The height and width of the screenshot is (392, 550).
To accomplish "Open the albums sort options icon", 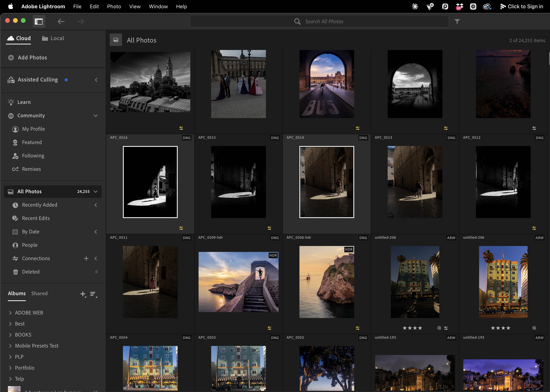I will click(94, 294).
